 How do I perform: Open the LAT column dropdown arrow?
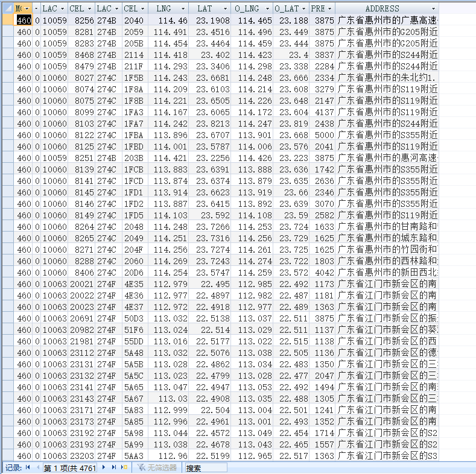pyautogui.click(x=225, y=9)
